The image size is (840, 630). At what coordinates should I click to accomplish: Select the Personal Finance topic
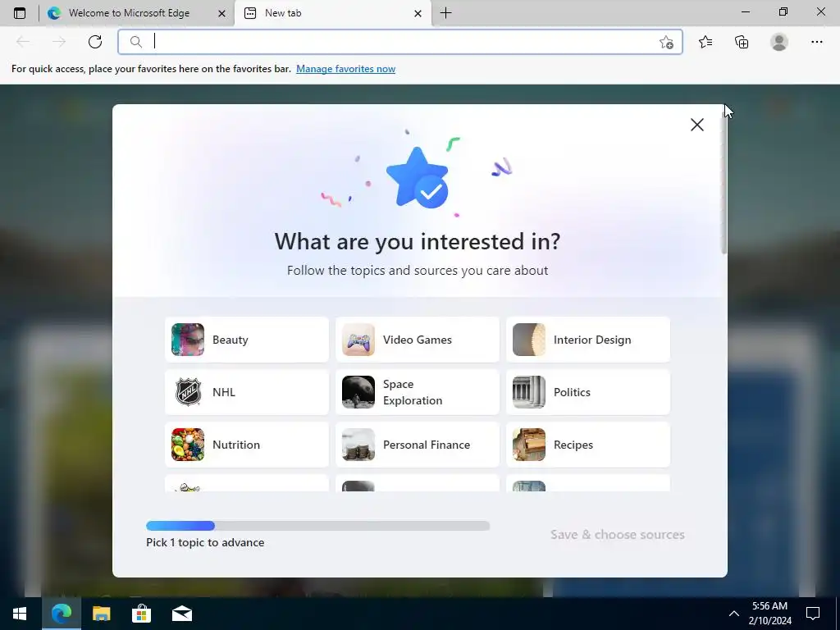(418, 445)
